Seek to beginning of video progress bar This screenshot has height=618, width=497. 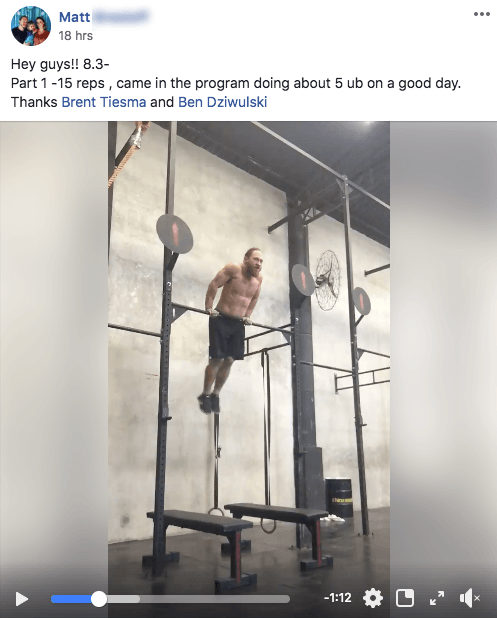pyautogui.click(x=53, y=599)
